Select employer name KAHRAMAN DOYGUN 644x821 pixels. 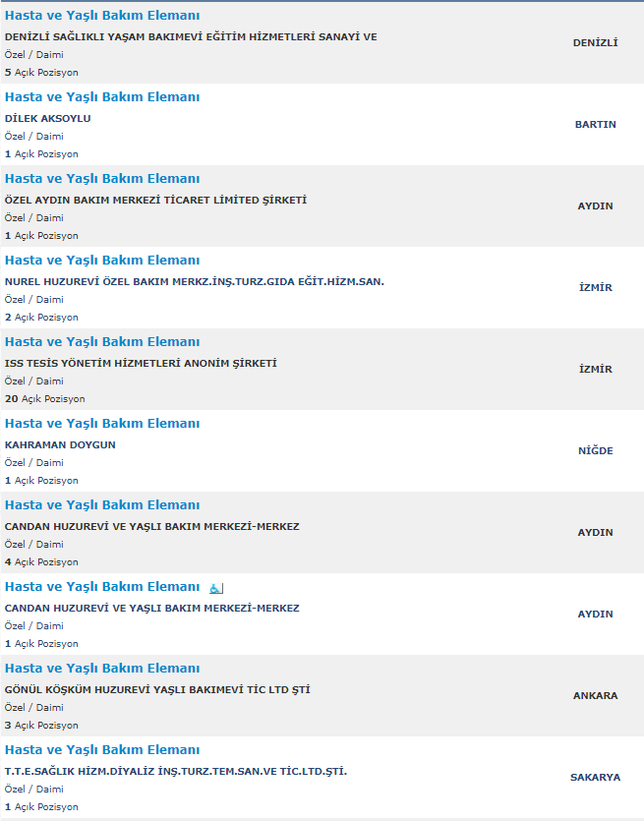point(60,445)
